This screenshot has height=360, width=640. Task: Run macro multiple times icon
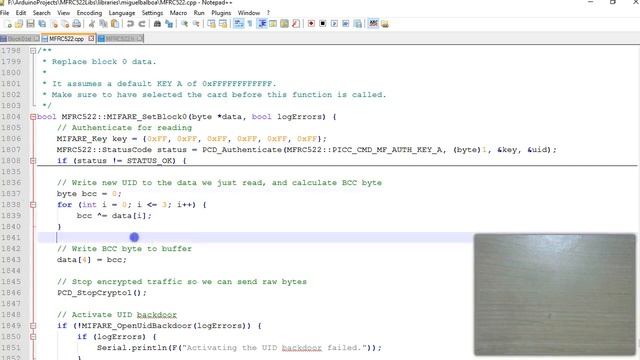pos(346,24)
